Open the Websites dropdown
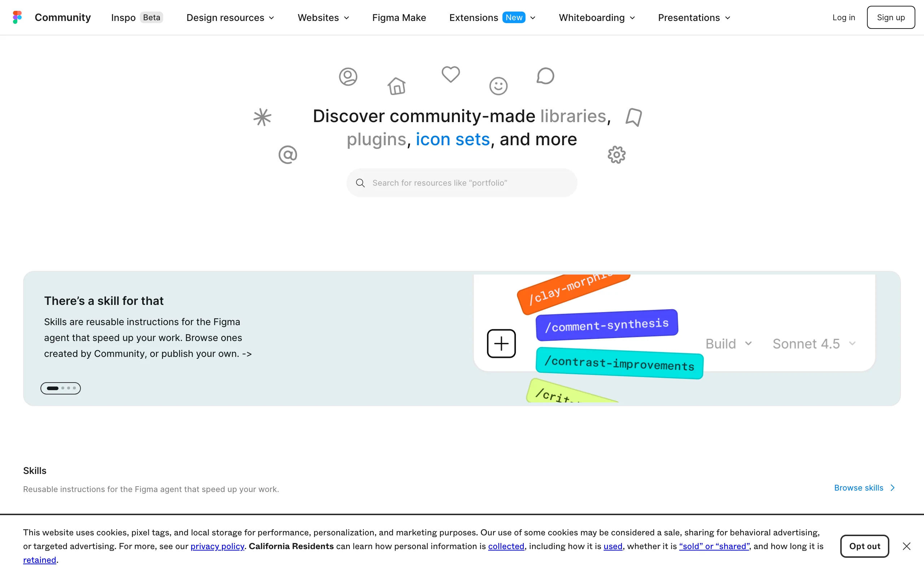924x578 pixels. (x=323, y=18)
